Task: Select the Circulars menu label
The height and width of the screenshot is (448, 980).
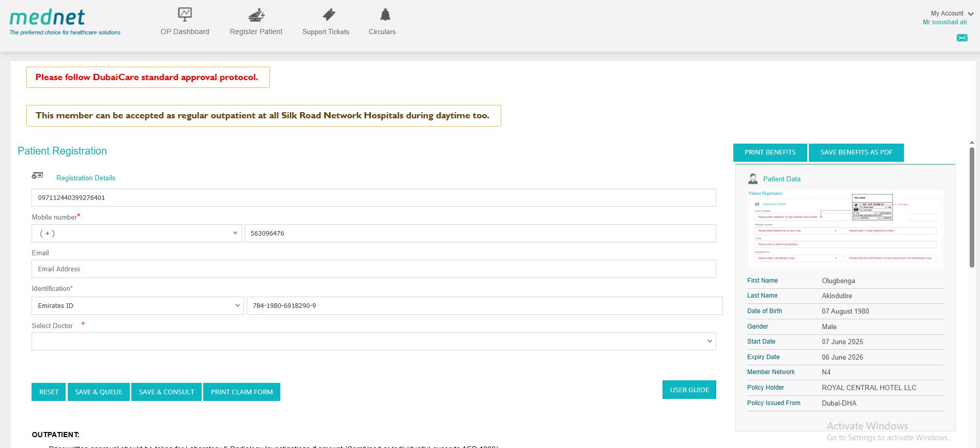Action: tap(382, 32)
